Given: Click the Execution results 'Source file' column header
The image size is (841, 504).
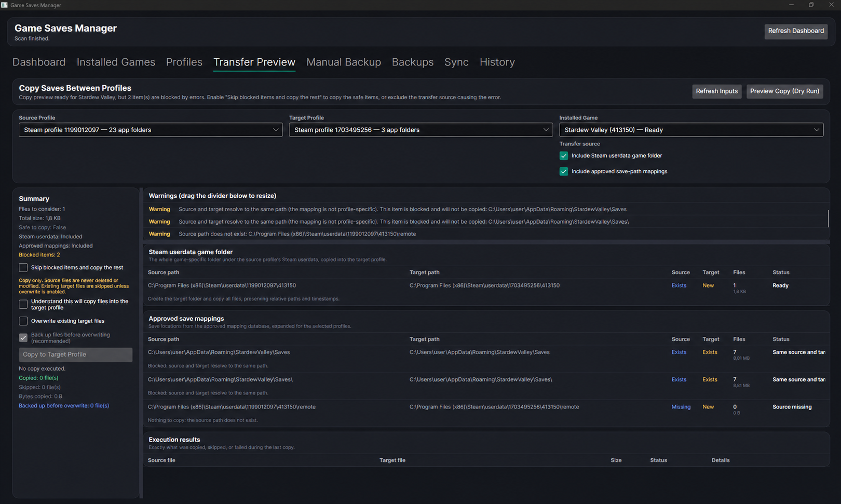Looking at the screenshot, I should coord(161,460).
